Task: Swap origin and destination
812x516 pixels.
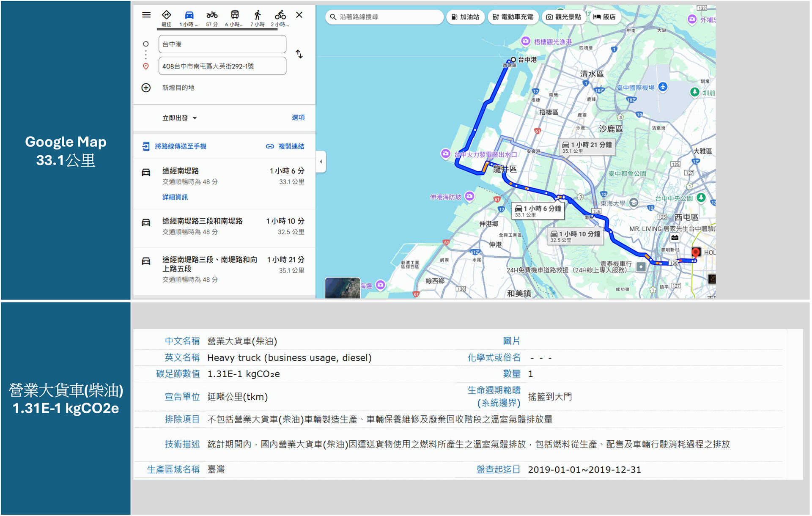Action: pos(299,54)
